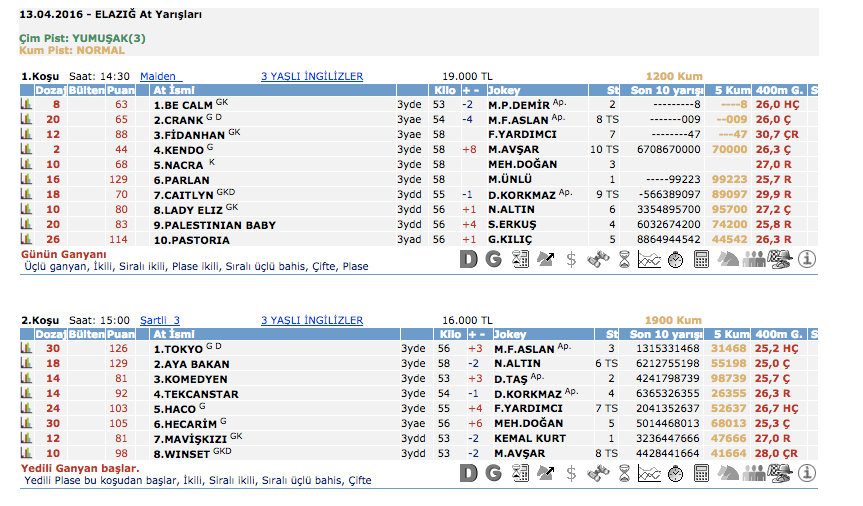Click the people group icon in race 1
Screen dimensions: 863x506
coord(755,259)
